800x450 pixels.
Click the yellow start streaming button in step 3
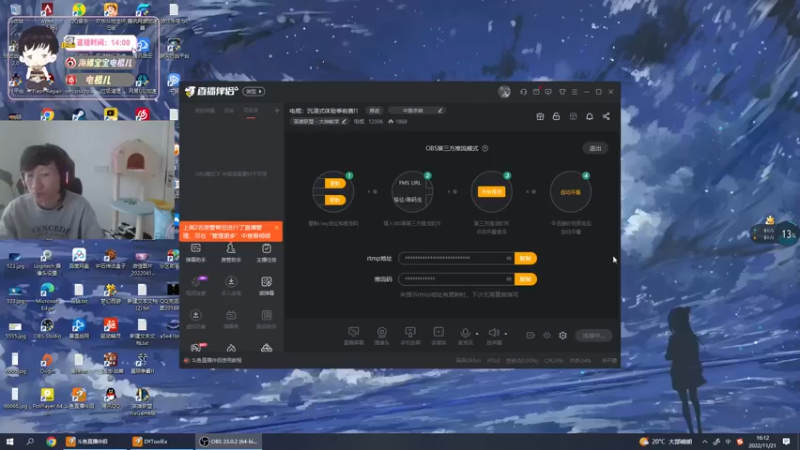coord(491,192)
